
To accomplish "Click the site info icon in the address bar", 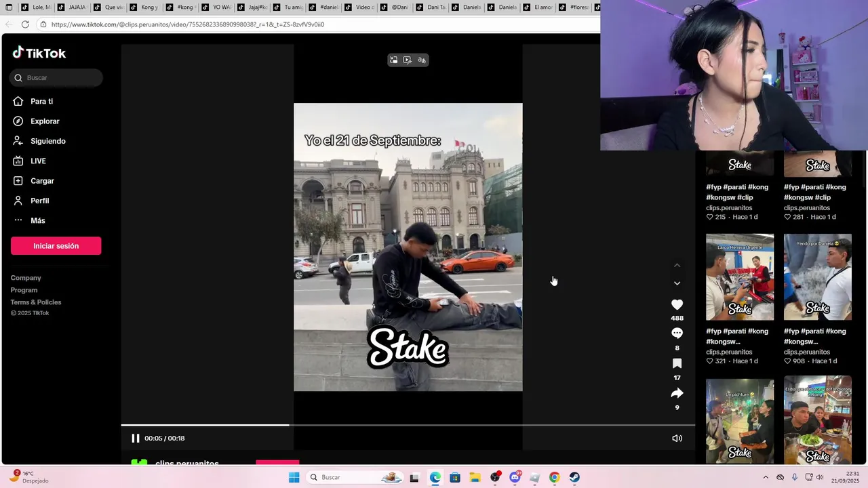I will [x=43, y=24].
